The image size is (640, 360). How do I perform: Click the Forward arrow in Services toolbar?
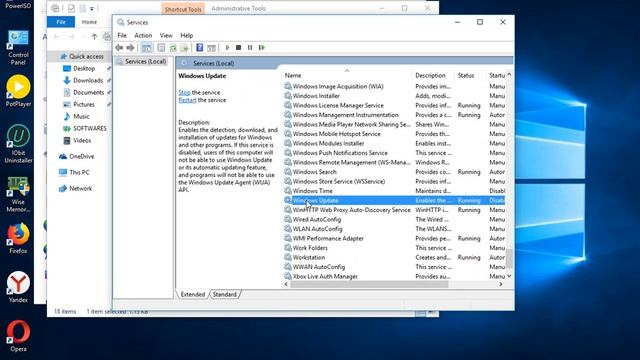click(130, 48)
